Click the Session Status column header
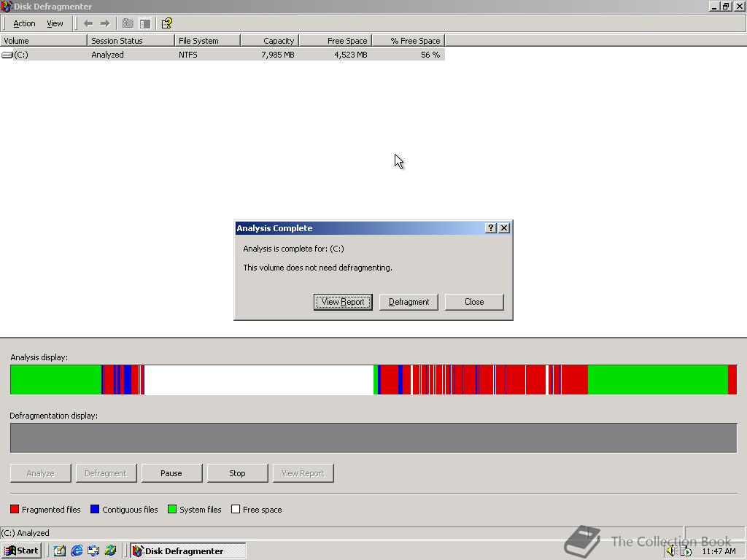 (131, 41)
